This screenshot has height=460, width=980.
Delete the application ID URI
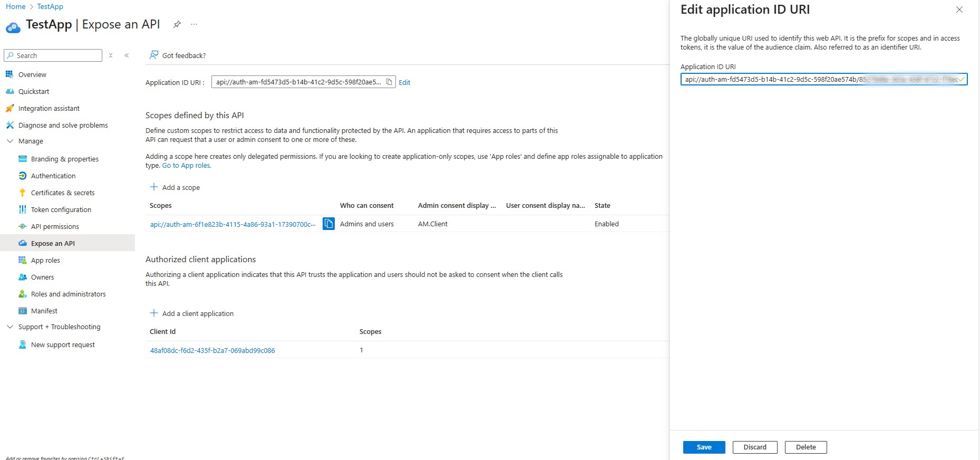pos(806,447)
